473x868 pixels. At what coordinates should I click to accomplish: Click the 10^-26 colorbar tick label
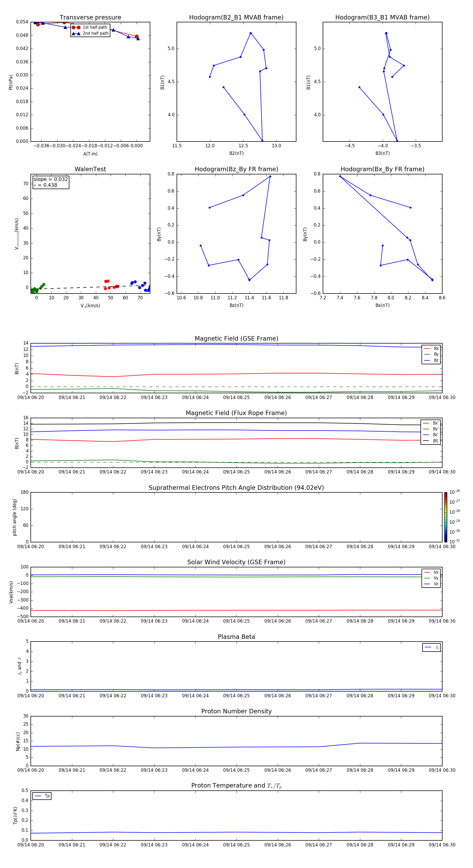455,492
